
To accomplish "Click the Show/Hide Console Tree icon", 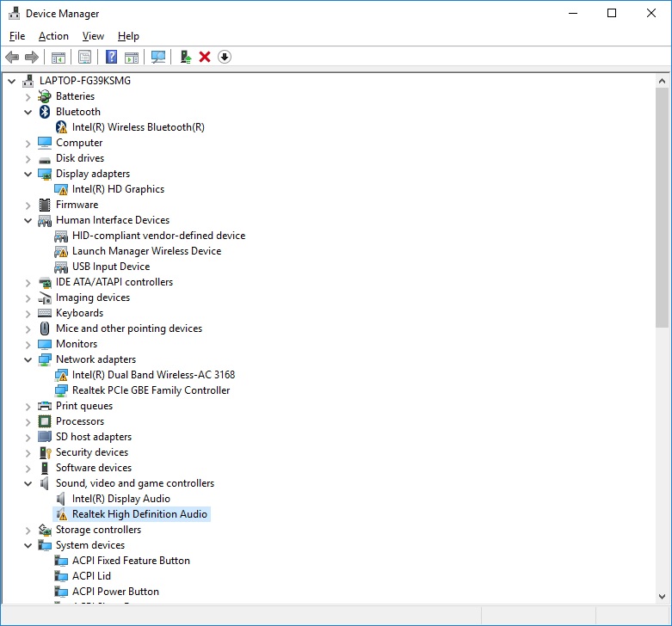I will click(x=59, y=57).
